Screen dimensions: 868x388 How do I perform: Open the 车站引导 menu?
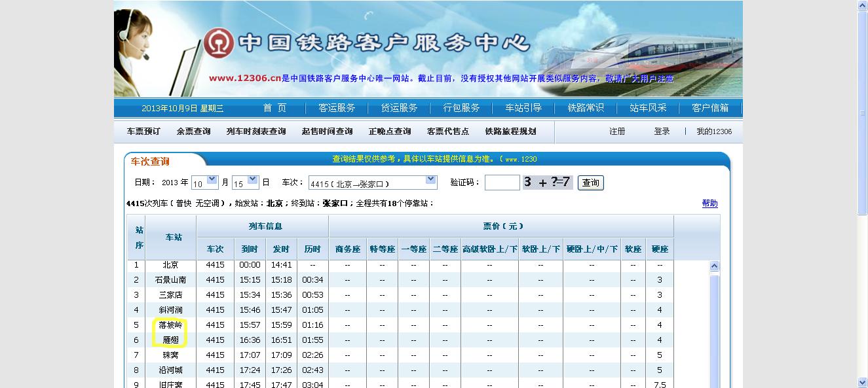pos(523,108)
